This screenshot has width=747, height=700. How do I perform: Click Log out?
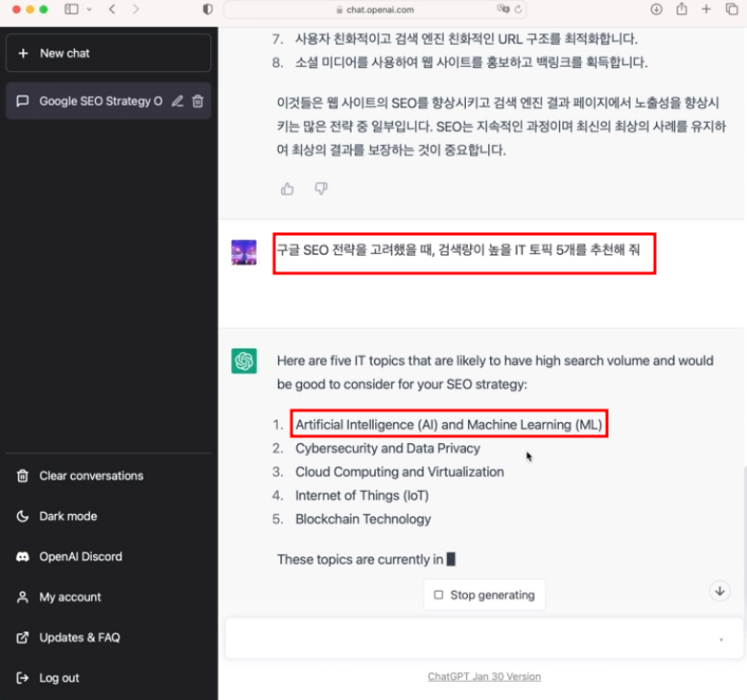108,678
